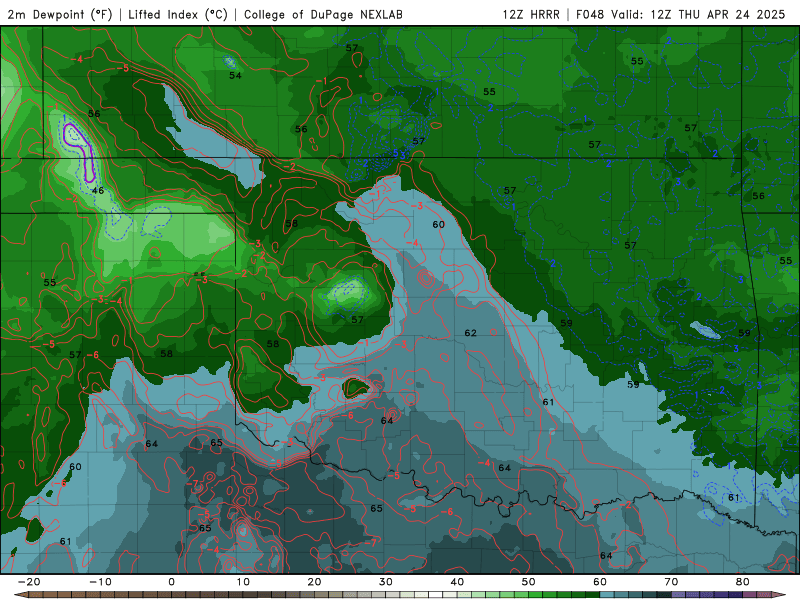Image resolution: width=800 pixels, height=600 pixels.
Task: Click the '70' color scale label
Action: pyautogui.click(x=671, y=582)
